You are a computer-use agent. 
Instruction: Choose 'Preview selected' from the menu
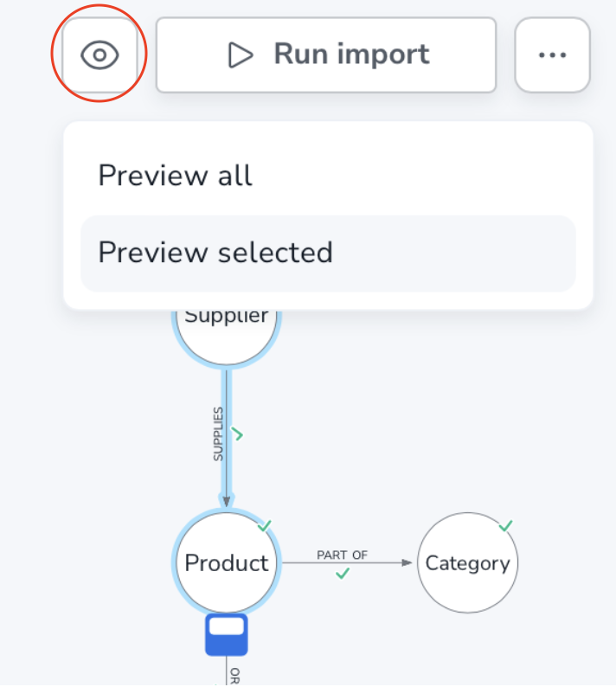click(x=215, y=253)
